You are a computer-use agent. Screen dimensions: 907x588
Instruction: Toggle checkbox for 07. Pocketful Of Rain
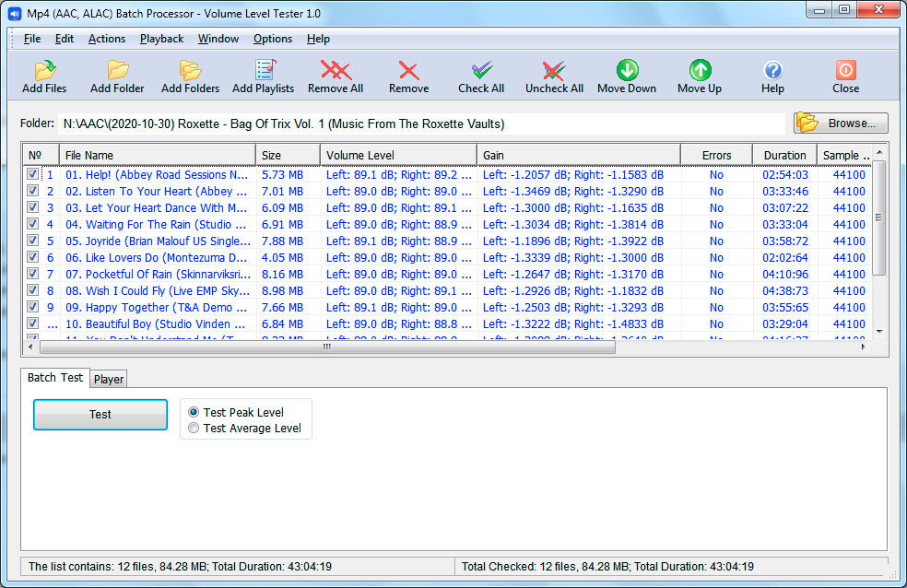(32, 274)
